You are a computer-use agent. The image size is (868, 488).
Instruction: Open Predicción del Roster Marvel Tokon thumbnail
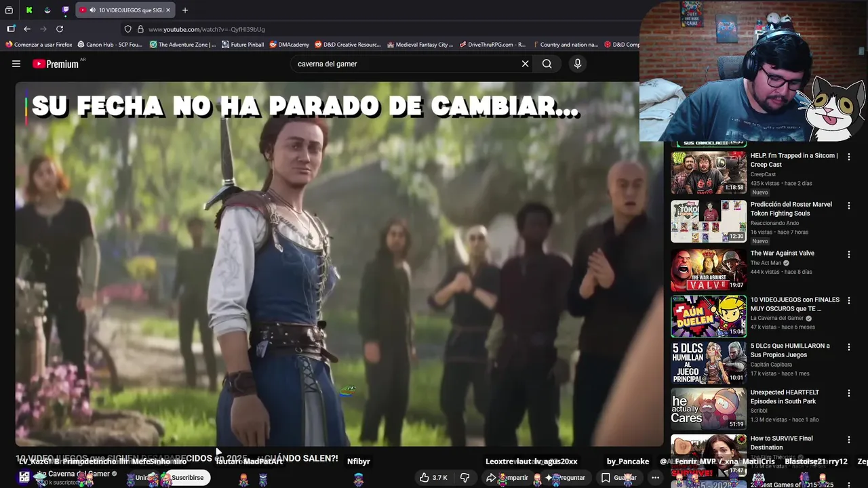tap(709, 221)
